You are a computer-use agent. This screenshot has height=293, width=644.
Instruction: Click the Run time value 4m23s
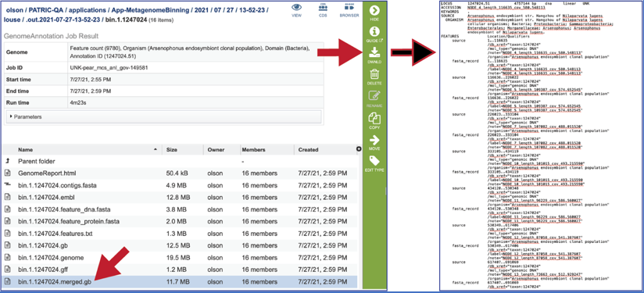(77, 102)
